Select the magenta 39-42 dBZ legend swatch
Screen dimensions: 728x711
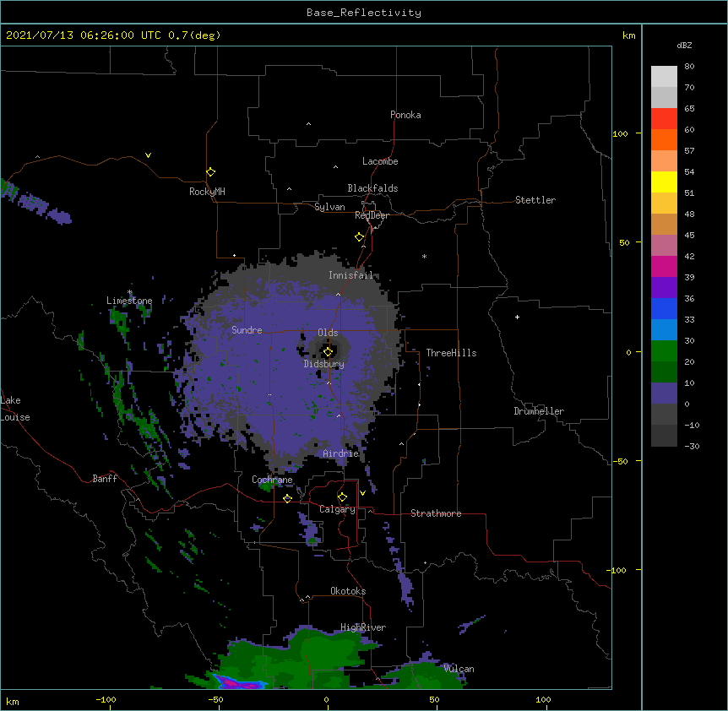click(x=664, y=266)
